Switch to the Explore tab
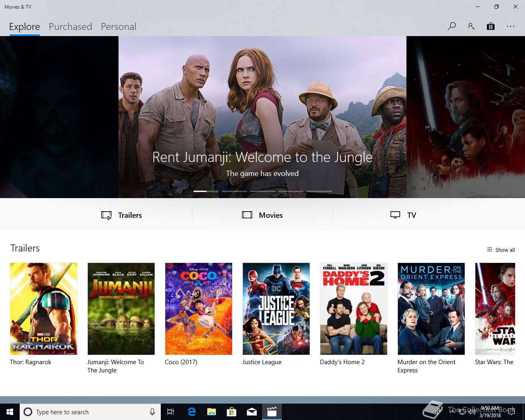Screen dimensions: 525x420 tap(25, 27)
